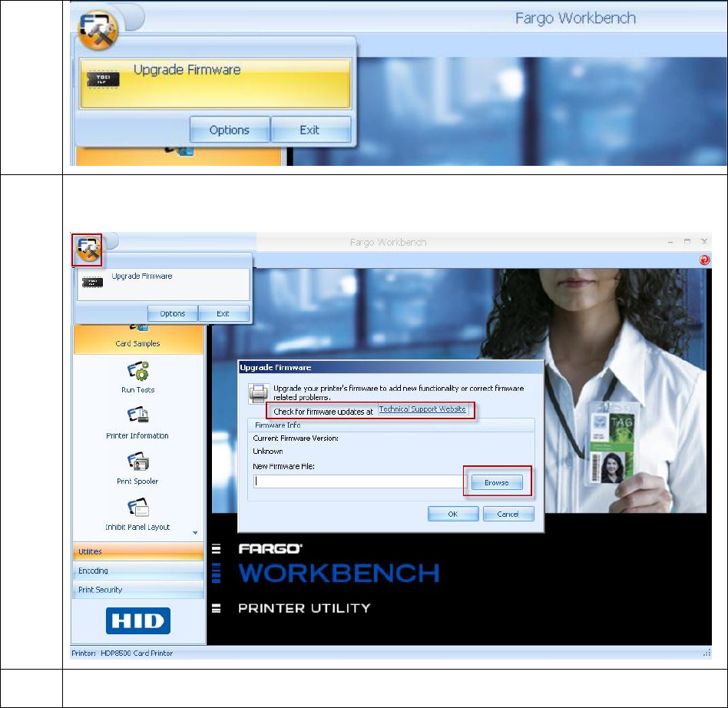
Task: Click the large Exit button in the top screenshot
Action: click(x=310, y=130)
